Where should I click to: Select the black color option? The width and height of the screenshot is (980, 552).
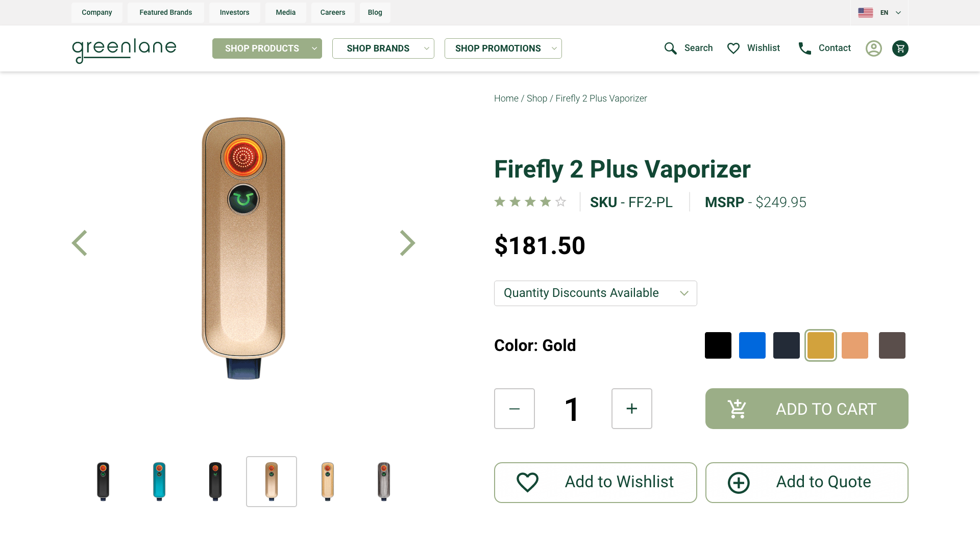coord(718,345)
